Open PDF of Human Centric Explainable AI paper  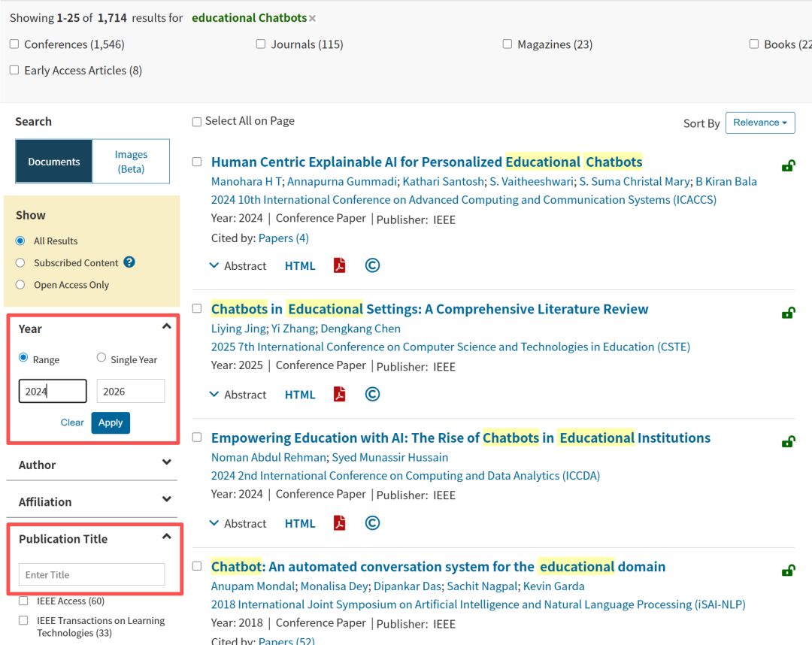click(x=340, y=265)
